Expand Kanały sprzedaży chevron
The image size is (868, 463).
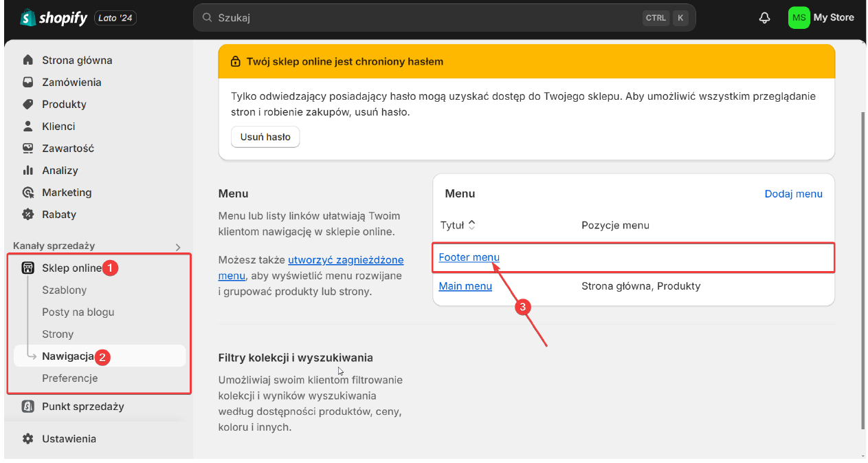coord(178,247)
